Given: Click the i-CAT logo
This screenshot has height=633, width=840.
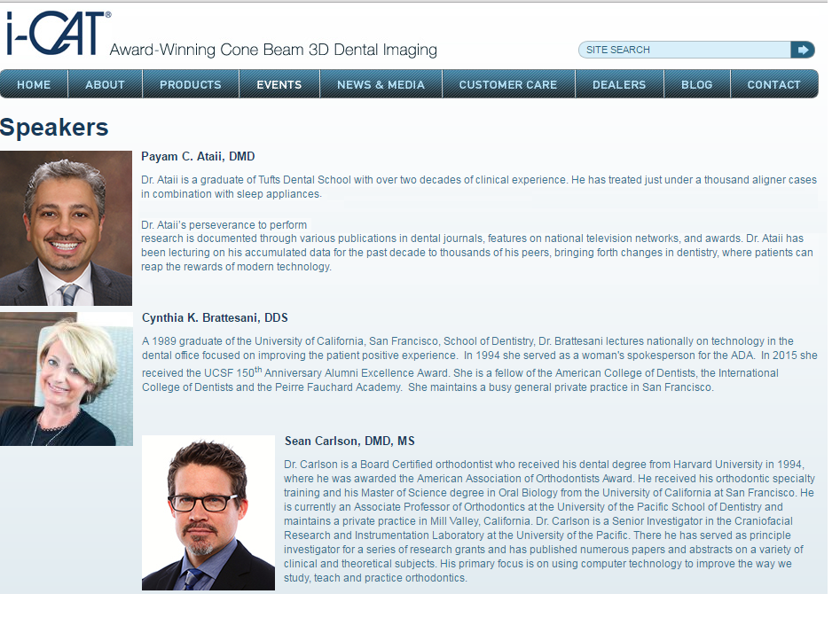Looking at the screenshot, I should click(57, 34).
